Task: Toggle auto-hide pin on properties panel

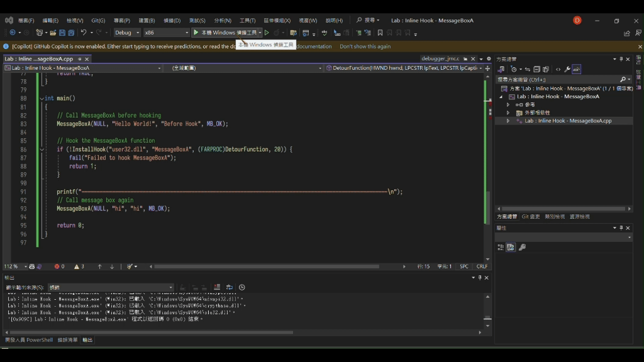Action: pos(621,228)
